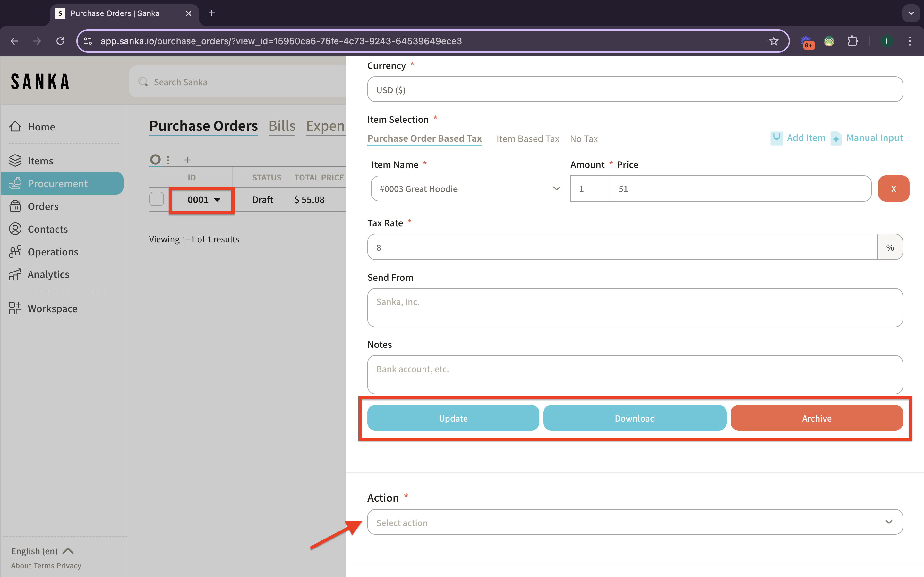Click the Operations icon in the sidebar
924x577 pixels.
point(15,252)
